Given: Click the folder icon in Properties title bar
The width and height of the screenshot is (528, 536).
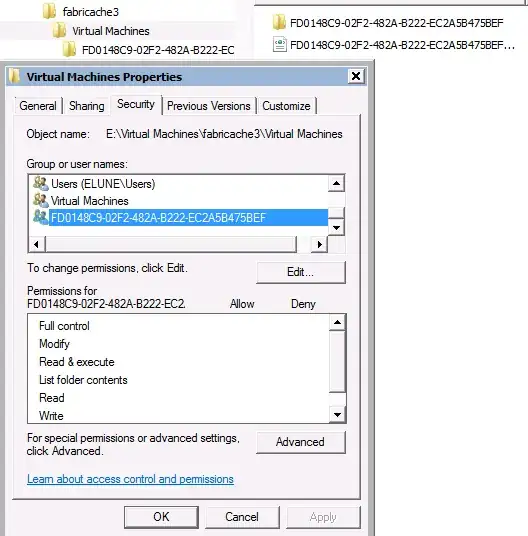Looking at the screenshot, I should (14, 76).
